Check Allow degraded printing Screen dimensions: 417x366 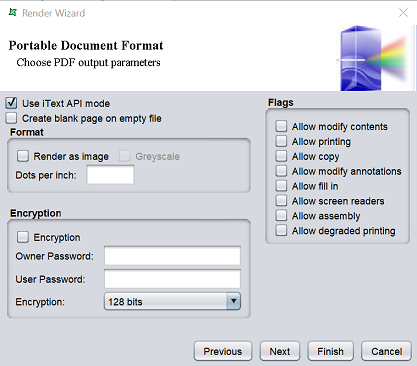(x=281, y=230)
